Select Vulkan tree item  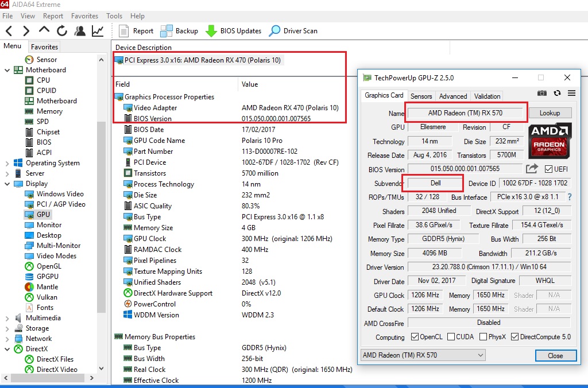coord(41,297)
